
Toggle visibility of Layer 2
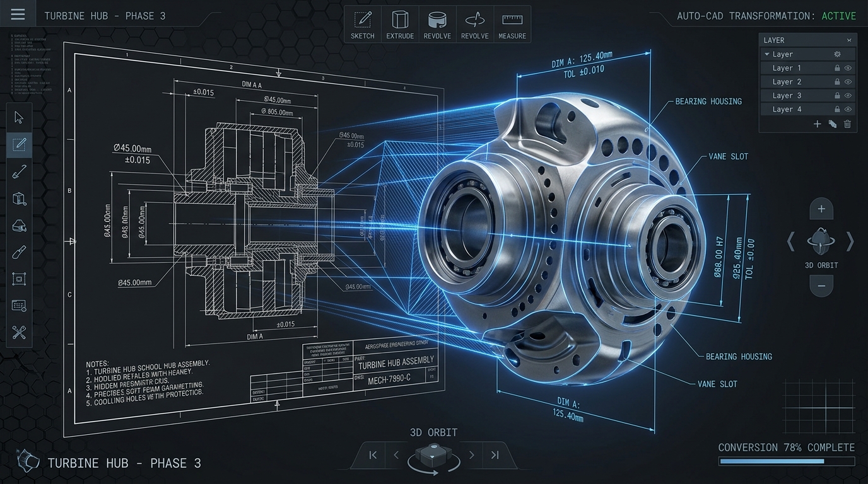click(848, 82)
